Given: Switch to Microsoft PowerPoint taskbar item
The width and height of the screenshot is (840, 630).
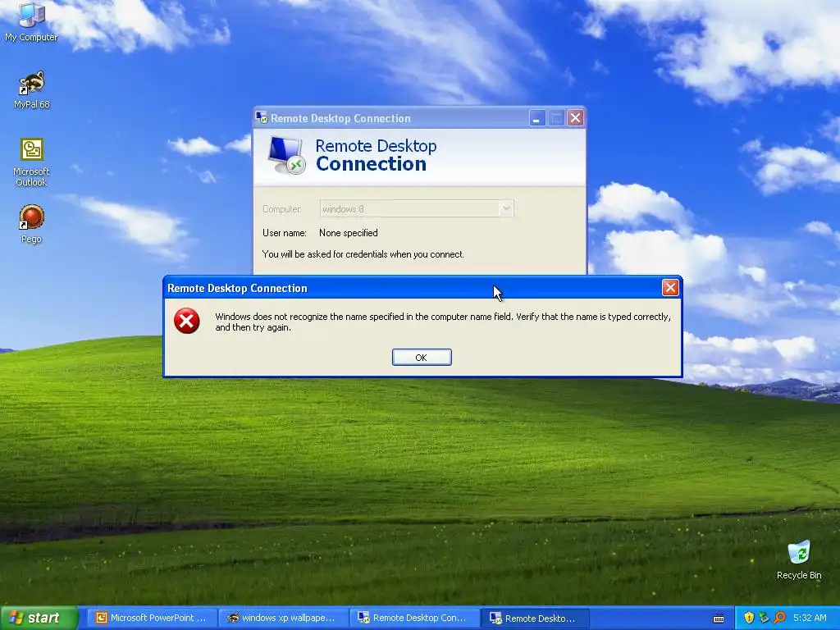Looking at the screenshot, I should [152, 619].
